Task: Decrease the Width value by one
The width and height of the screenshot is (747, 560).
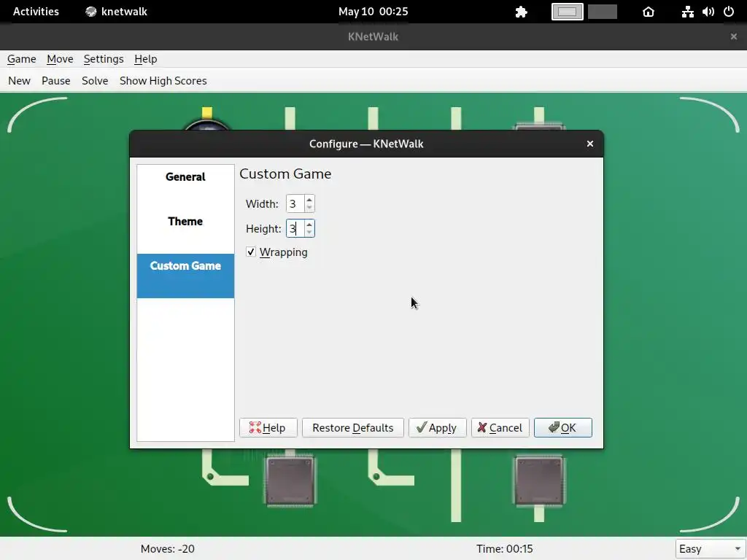Action: click(x=309, y=208)
